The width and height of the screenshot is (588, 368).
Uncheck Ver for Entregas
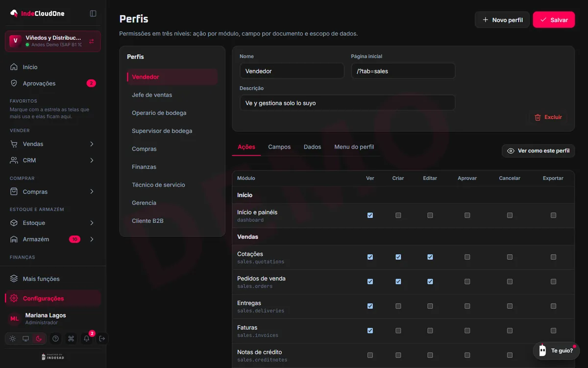point(370,306)
